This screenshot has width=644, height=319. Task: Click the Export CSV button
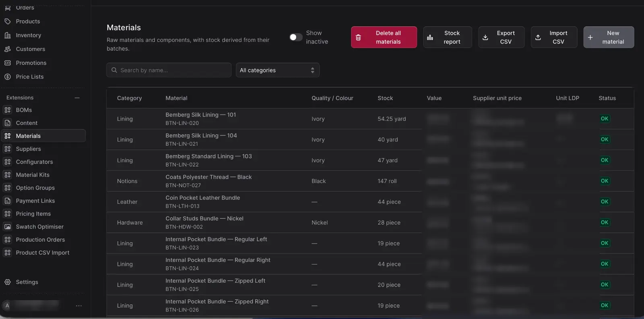click(x=502, y=37)
